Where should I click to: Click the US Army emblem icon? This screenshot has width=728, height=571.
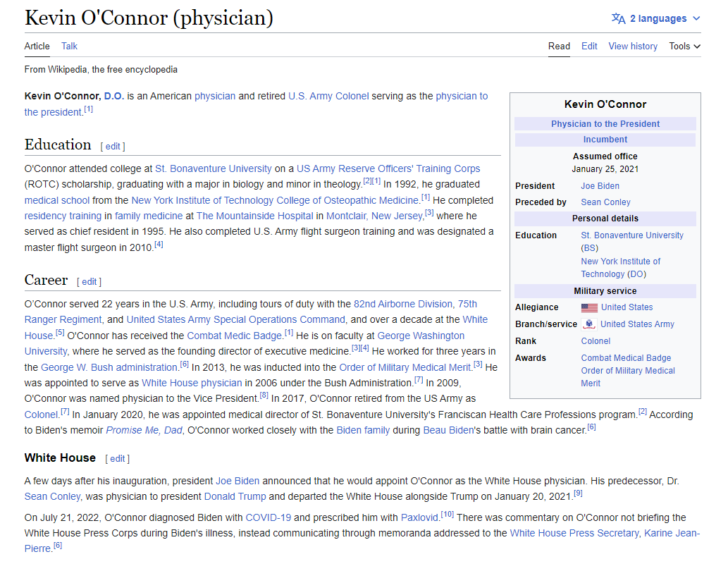click(588, 324)
